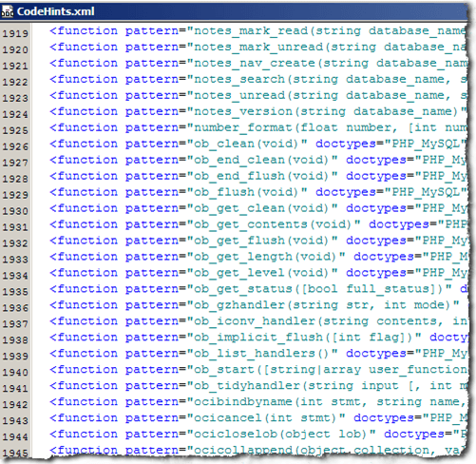This screenshot has height=464, width=476.
Task: Select line number 1923 in the gutter
Action: tap(15, 98)
